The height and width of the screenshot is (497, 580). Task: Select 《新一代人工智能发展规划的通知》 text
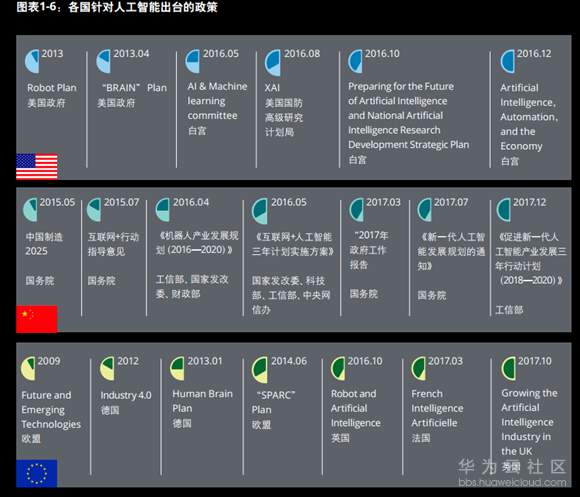[451, 251]
